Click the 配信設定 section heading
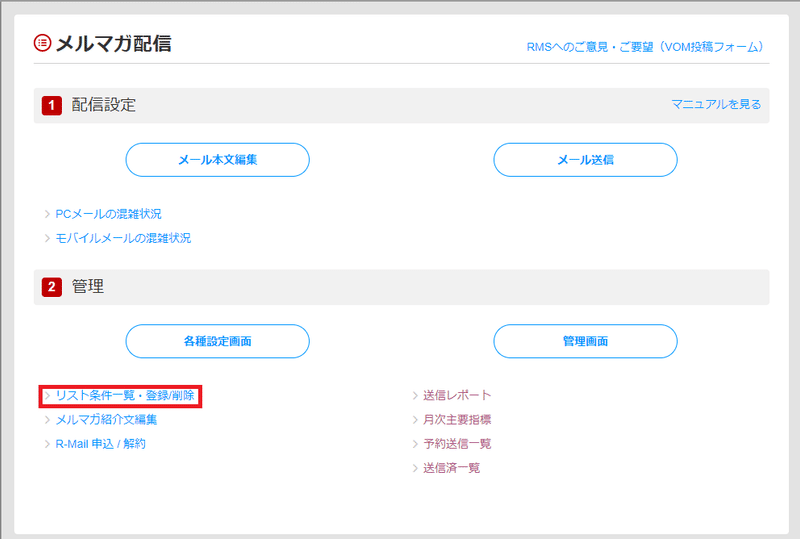The width and height of the screenshot is (800, 539). coord(104,105)
